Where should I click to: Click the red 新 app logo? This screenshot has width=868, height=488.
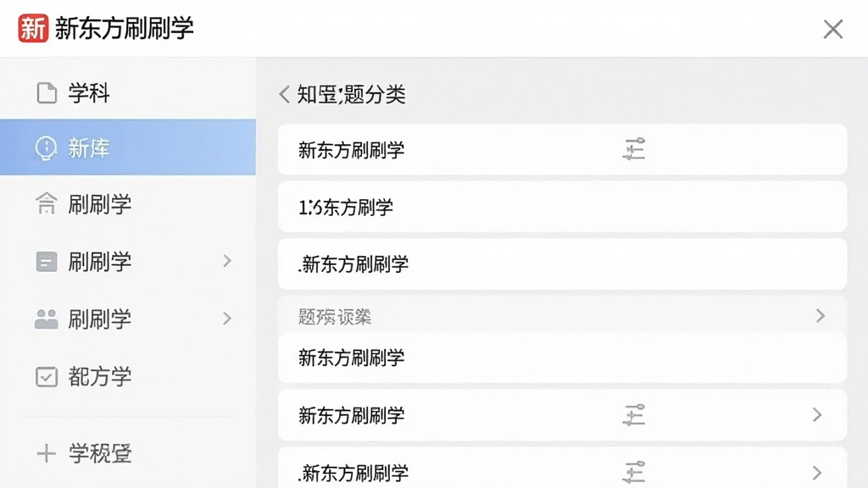point(33,28)
